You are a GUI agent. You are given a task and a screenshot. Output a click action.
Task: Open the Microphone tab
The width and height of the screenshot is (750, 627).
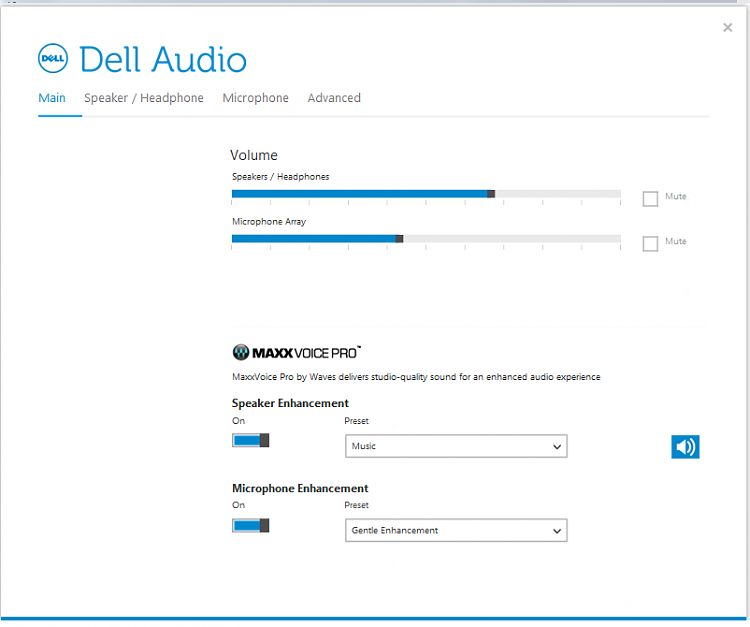point(255,98)
